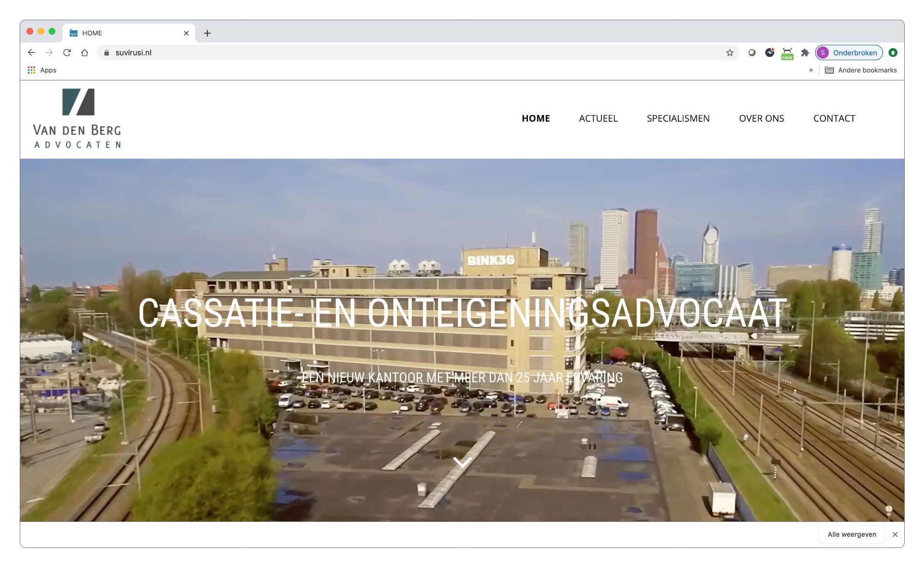Navigate to the CONTACT page
The height and width of the screenshot is (571, 924).
pos(834,118)
